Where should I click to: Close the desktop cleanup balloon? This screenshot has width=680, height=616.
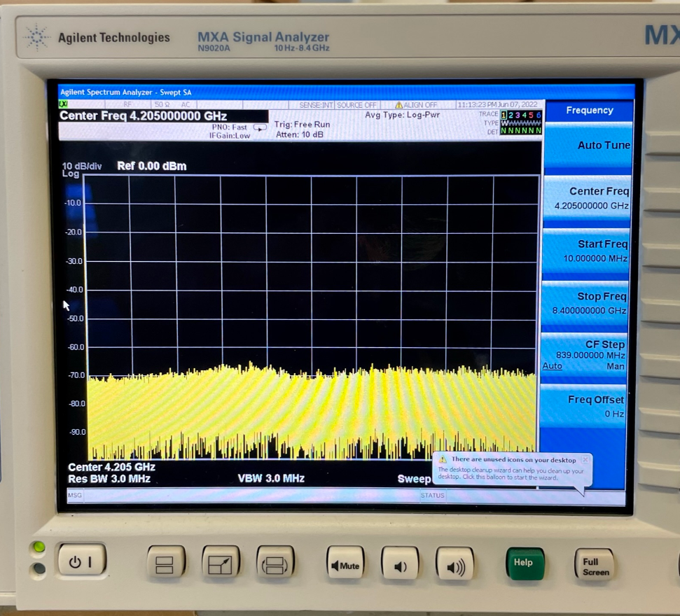point(585,460)
